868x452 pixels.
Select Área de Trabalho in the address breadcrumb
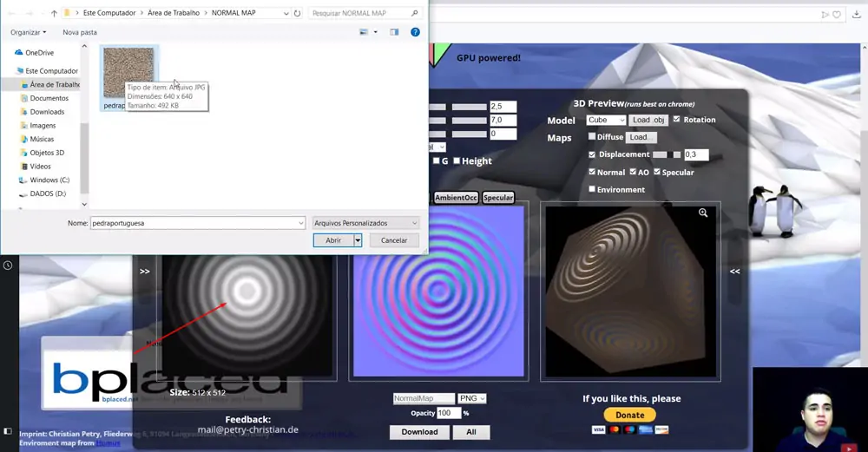click(x=174, y=13)
